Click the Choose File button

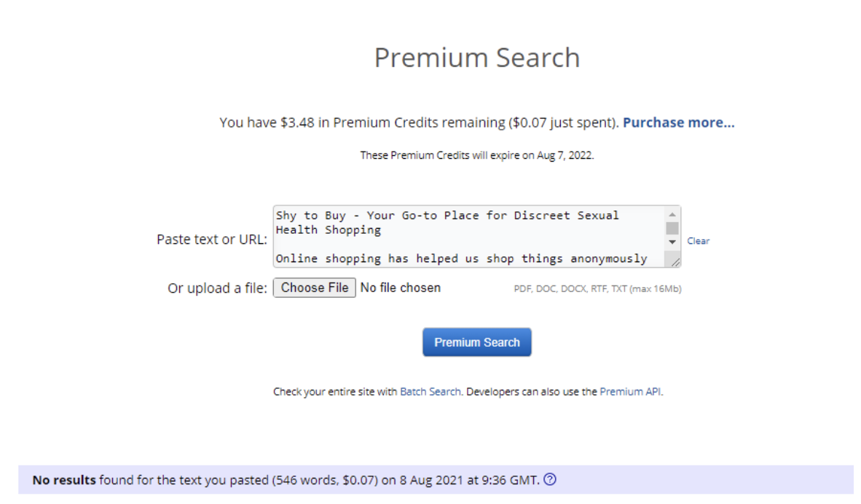(x=315, y=288)
